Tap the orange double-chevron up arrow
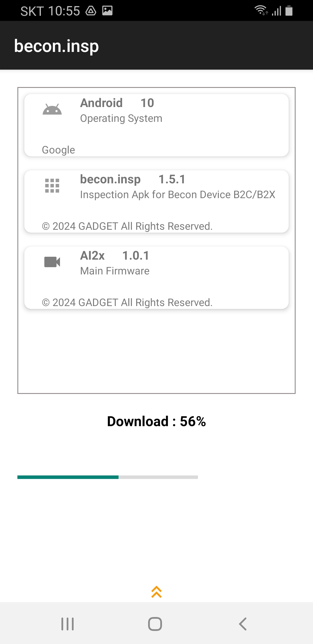 pos(156,592)
